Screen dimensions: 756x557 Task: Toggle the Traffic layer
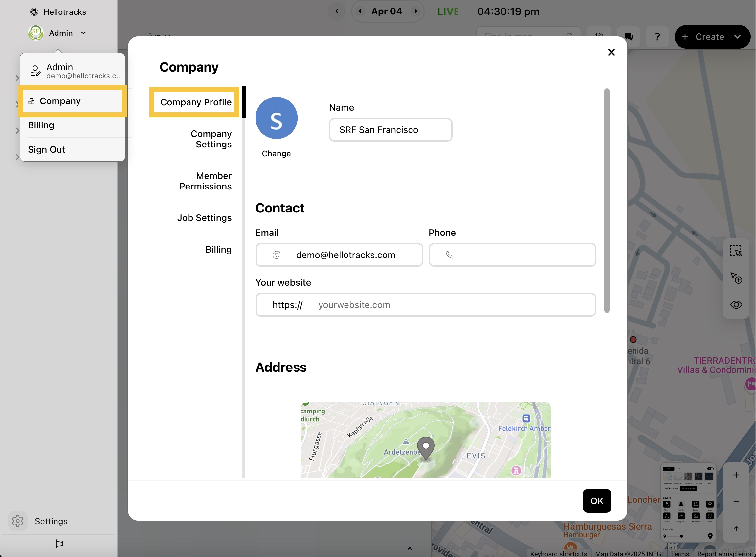pos(681,504)
